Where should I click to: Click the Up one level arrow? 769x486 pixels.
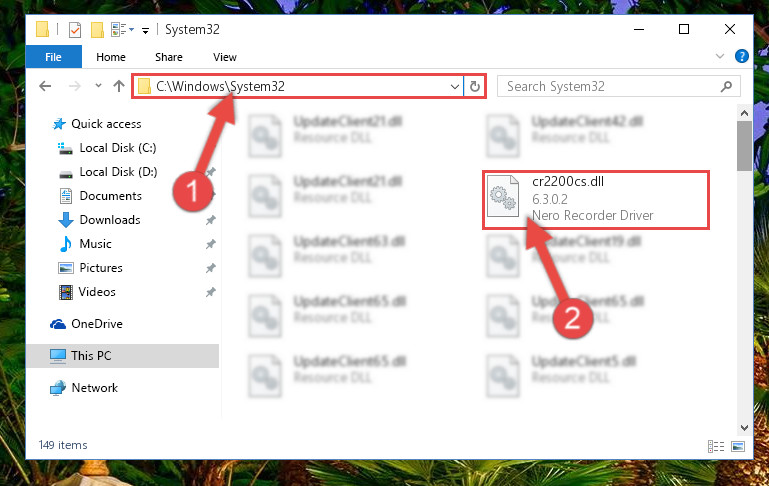[x=119, y=86]
